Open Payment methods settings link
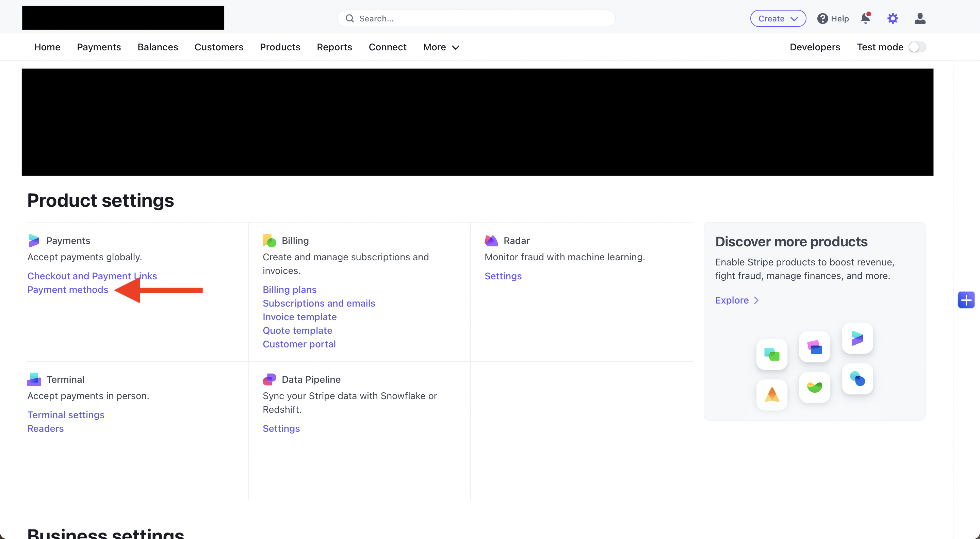 (x=67, y=290)
